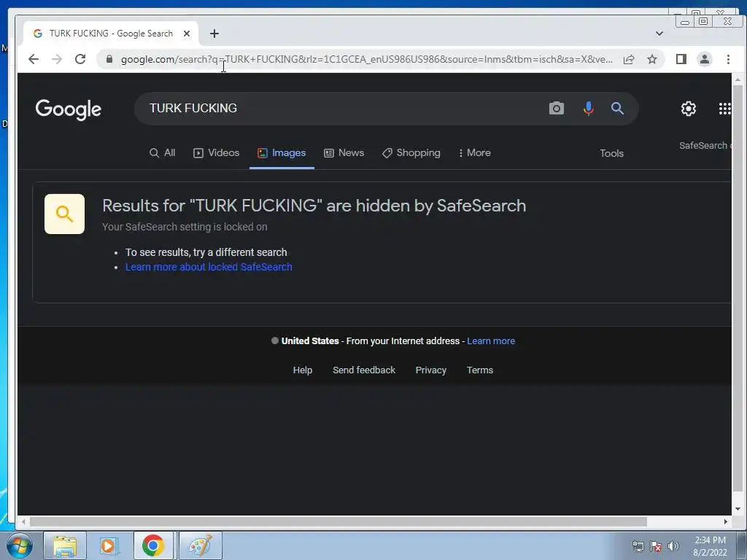Start voice search with microphone
This screenshot has height=560, width=747.
pyautogui.click(x=589, y=108)
